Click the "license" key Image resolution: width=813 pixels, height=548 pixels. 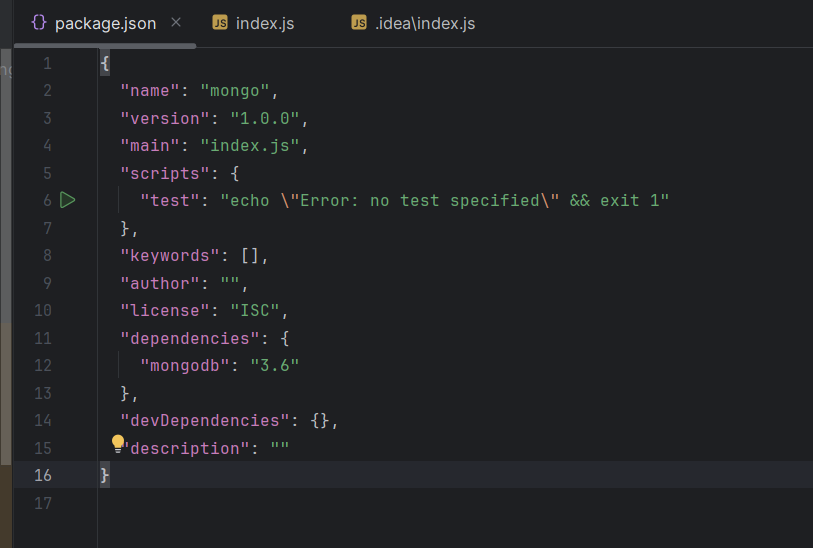pyautogui.click(x=165, y=311)
